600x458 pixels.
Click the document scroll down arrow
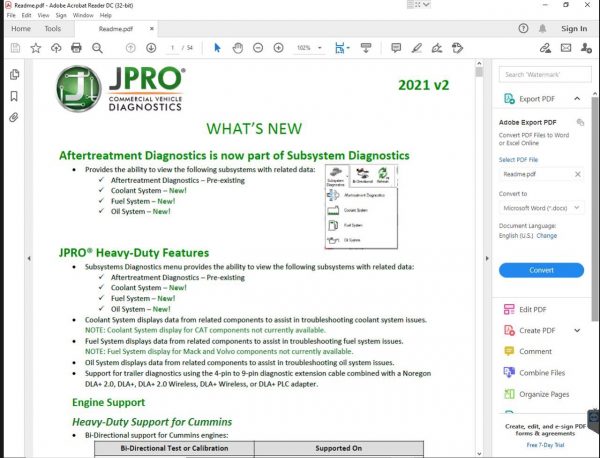479,454
